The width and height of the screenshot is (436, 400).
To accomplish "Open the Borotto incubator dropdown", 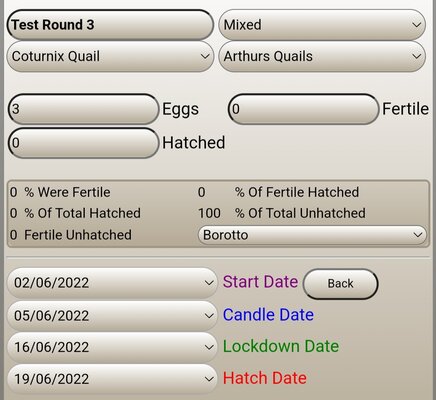I will (312, 235).
